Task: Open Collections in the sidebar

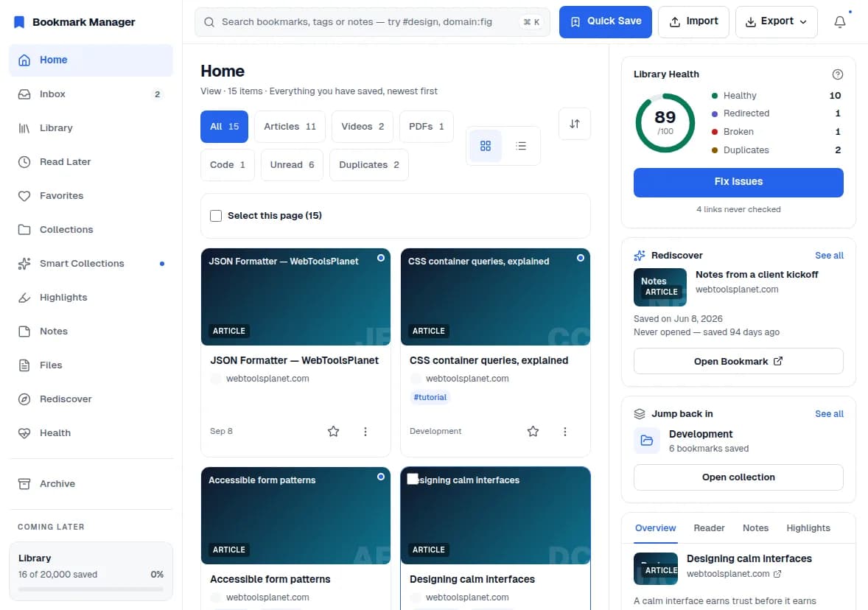Action: pos(91,229)
